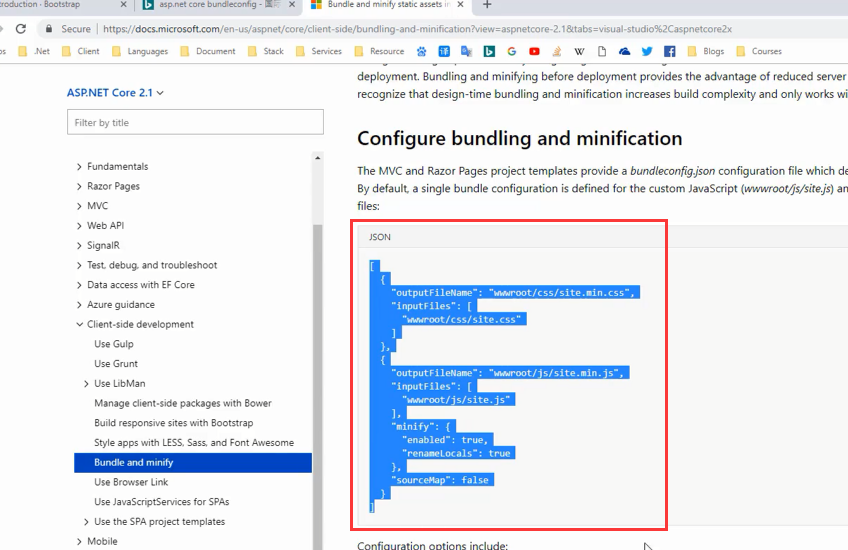This screenshot has width=848, height=550.
Task: Open a new browser tab
Action: [487, 5]
